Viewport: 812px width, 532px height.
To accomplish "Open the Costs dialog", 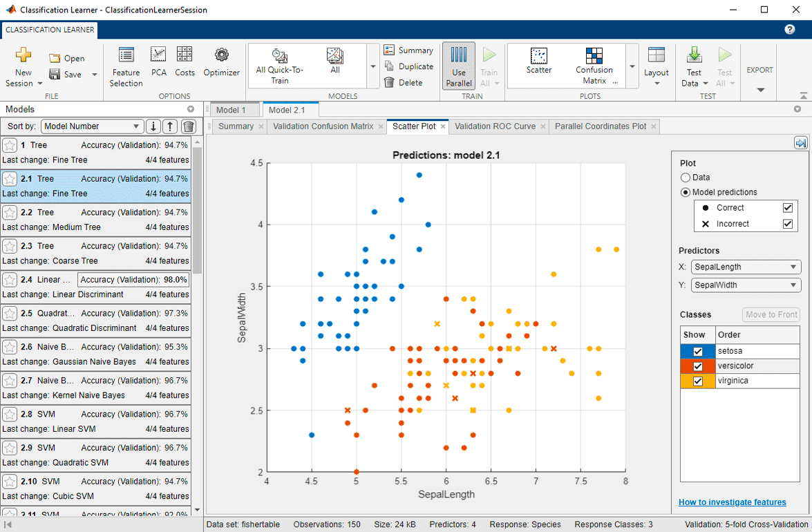I will 185,66.
